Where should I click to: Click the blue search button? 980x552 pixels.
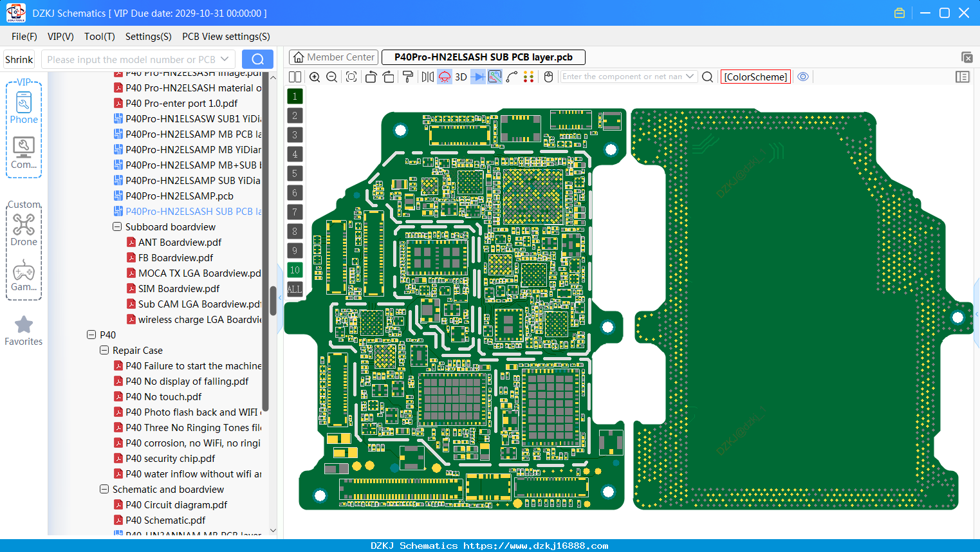[x=257, y=59]
